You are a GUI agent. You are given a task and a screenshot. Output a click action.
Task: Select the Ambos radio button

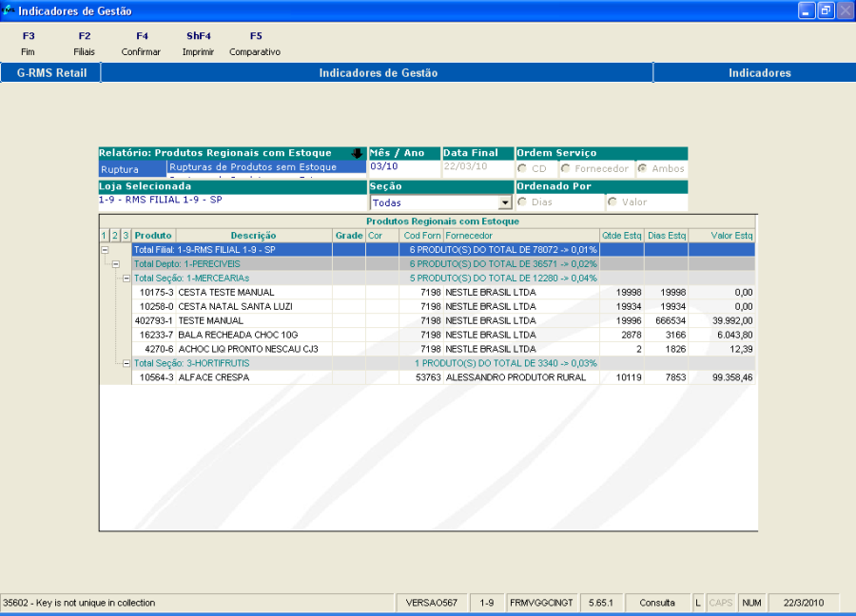pyautogui.click(x=643, y=168)
